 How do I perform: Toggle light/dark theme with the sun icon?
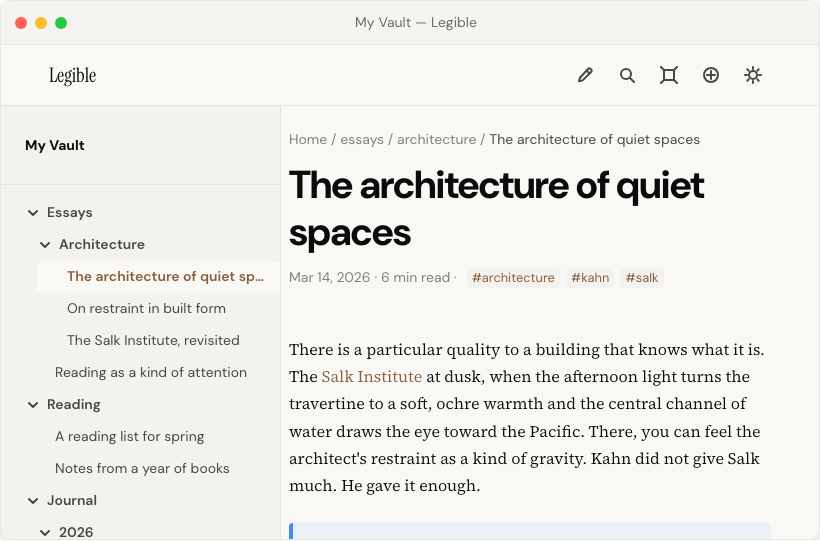(x=753, y=75)
